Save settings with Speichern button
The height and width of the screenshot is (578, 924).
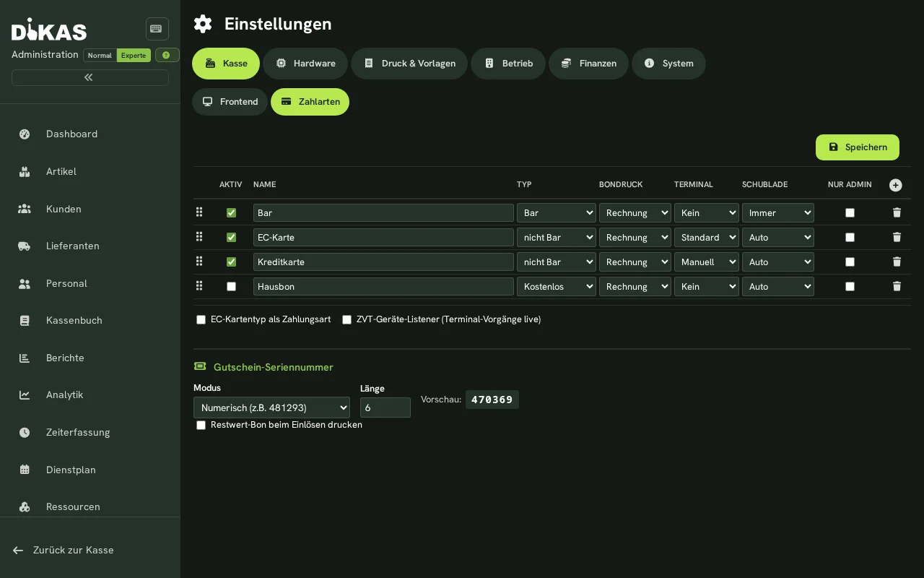tap(858, 147)
